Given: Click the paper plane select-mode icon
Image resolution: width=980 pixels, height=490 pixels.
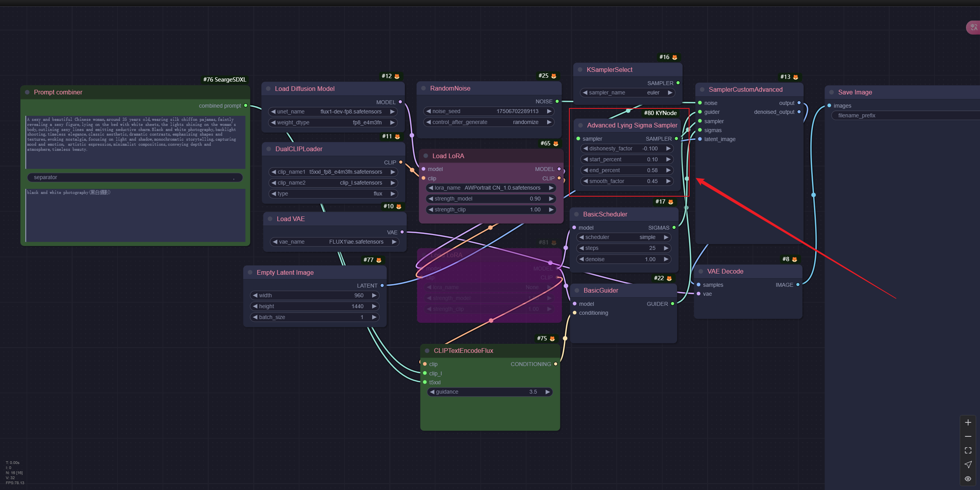Looking at the screenshot, I should (968, 464).
